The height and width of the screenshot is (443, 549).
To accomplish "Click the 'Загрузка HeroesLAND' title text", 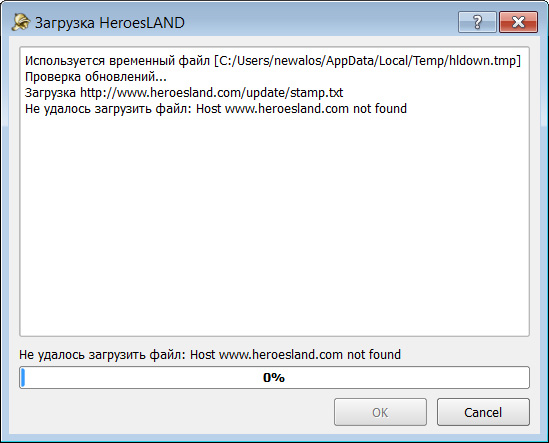I will point(110,23).
